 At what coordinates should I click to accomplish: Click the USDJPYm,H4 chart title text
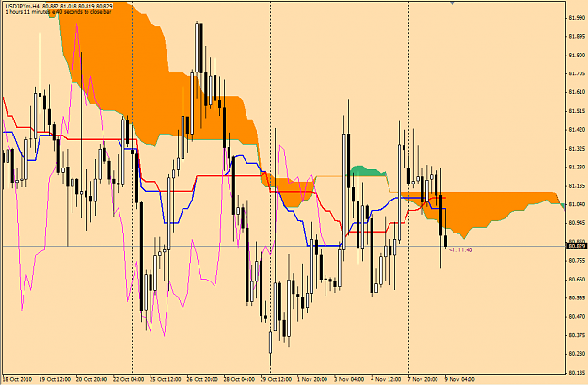23,6
